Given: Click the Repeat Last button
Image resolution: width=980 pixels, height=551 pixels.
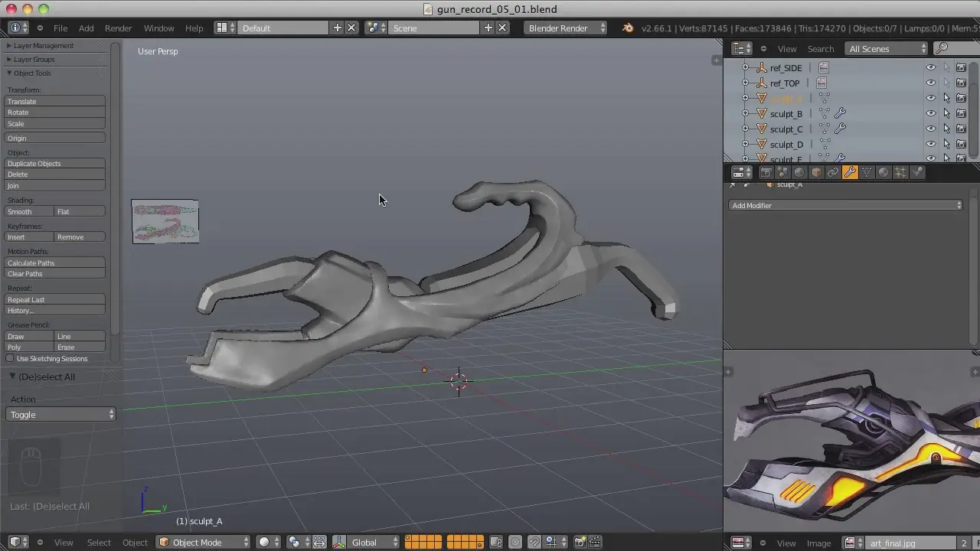Looking at the screenshot, I should point(55,299).
